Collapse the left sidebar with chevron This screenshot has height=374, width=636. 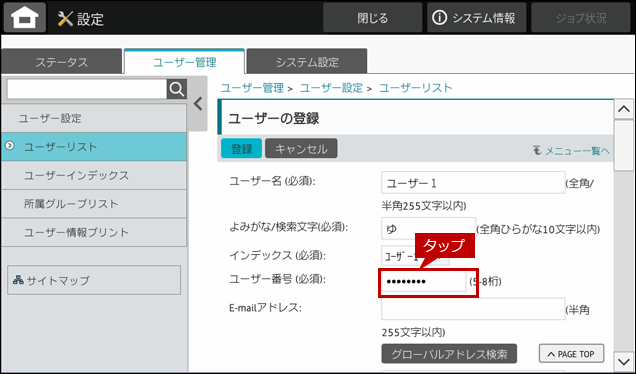(x=198, y=104)
